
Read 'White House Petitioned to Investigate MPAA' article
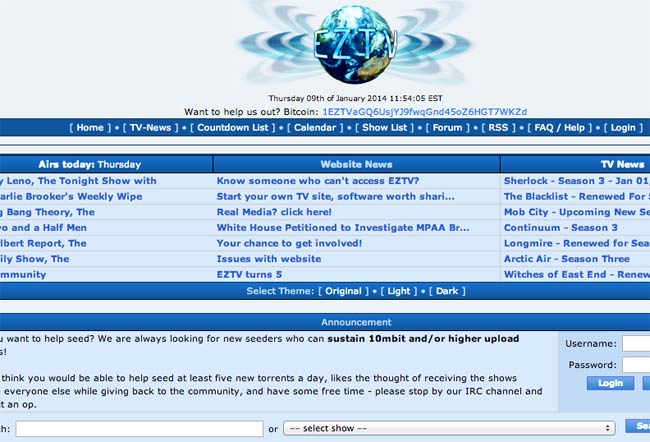click(342, 227)
